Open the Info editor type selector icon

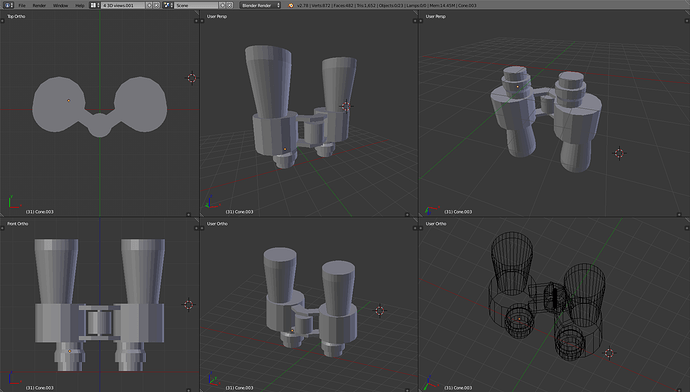coord(8,5)
